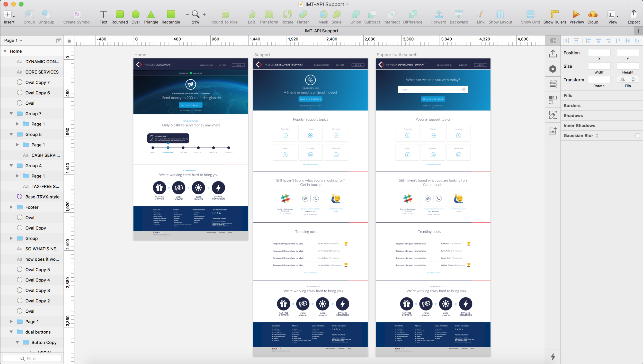This screenshot has width=643, height=364.
Task: Click the flip horizontal button
Action: click(622, 79)
